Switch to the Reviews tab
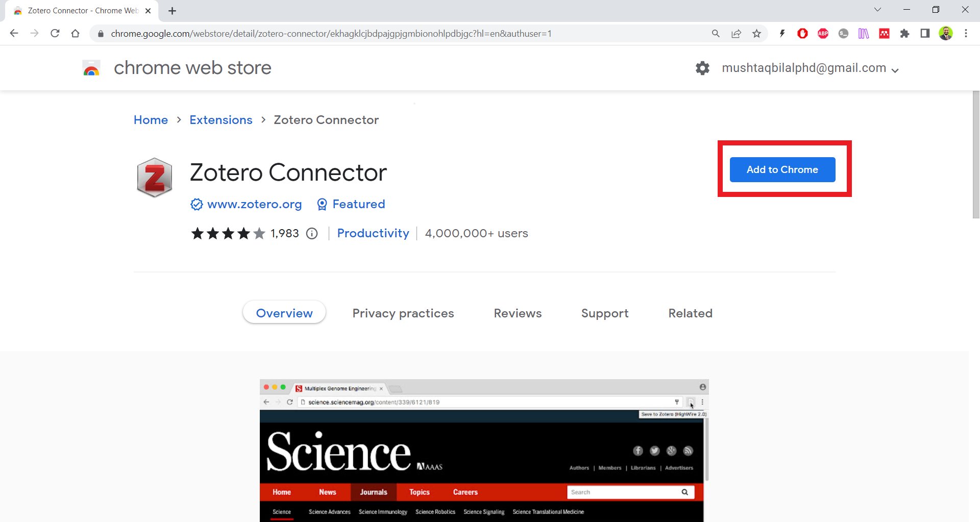This screenshot has width=980, height=522. [518, 313]
